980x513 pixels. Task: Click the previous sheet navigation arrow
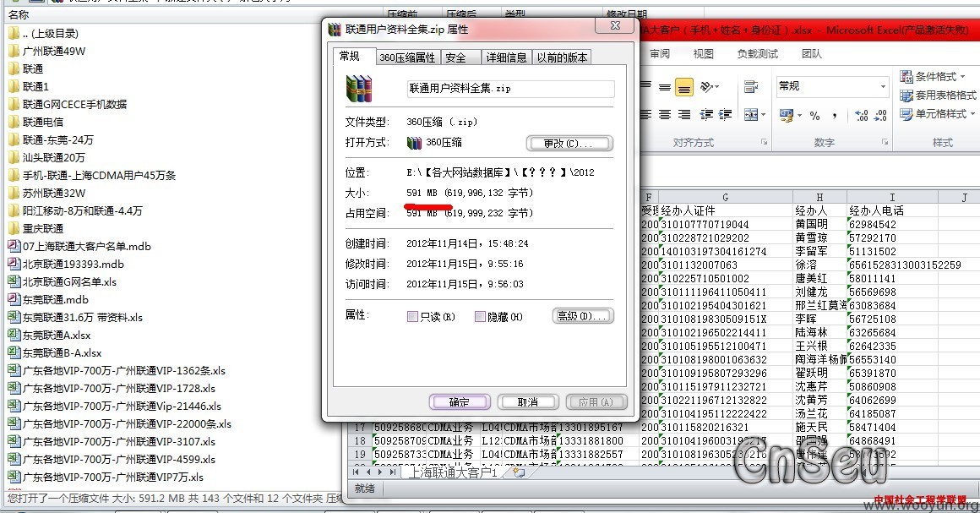pos(368,472)
